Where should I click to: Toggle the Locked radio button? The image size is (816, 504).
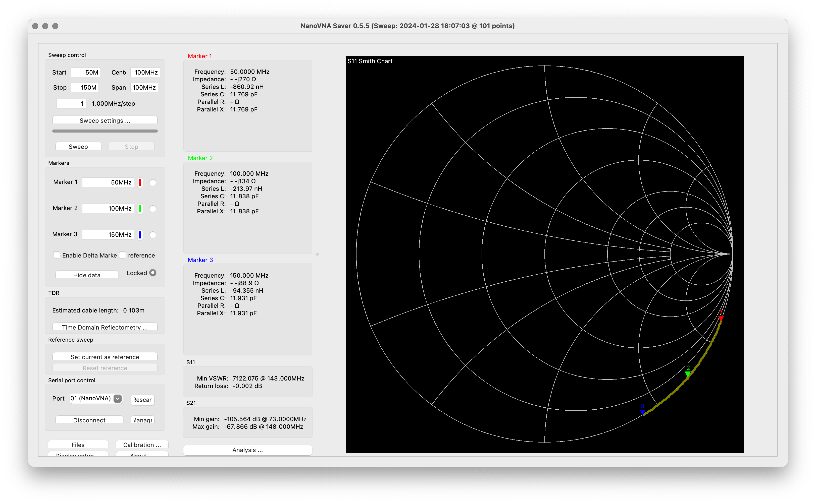coord(152,273)
